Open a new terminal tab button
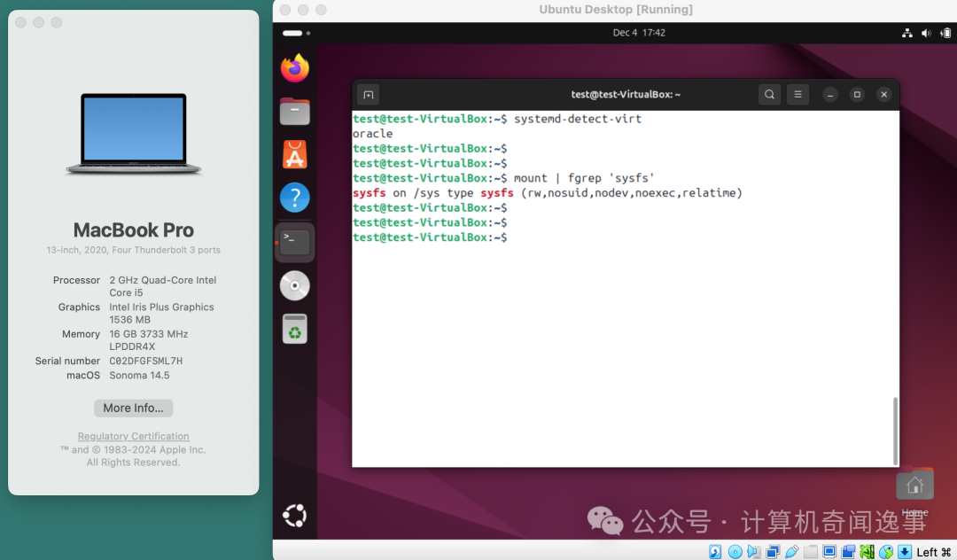 pos(369,95)
